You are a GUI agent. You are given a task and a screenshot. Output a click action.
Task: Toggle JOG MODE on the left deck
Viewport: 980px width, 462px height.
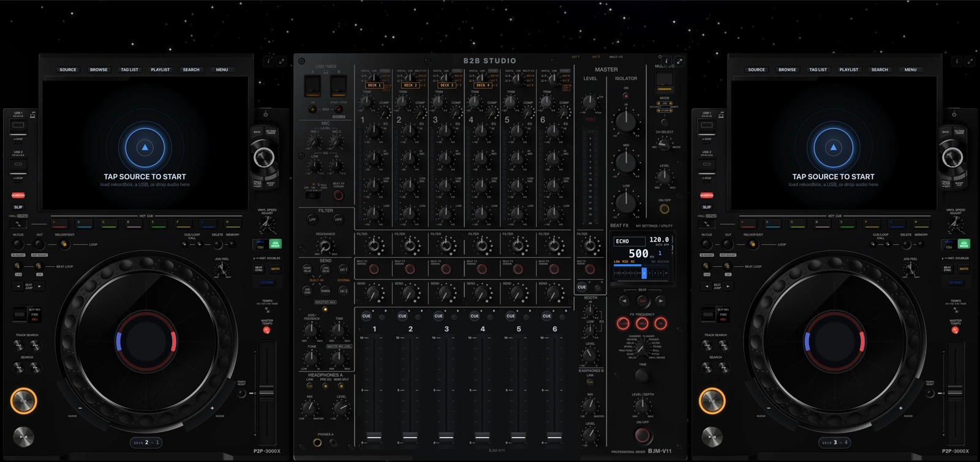[x=275, y=244]
